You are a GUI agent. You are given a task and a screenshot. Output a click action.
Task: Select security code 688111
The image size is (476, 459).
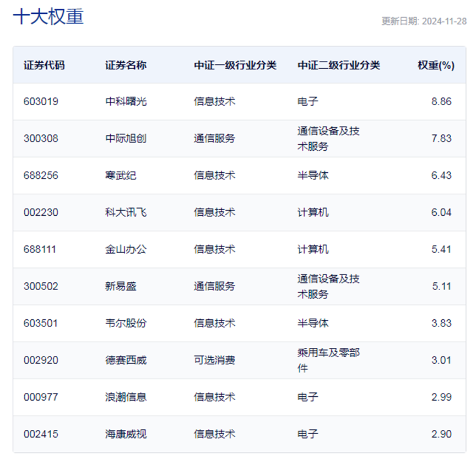coord(40,249)
